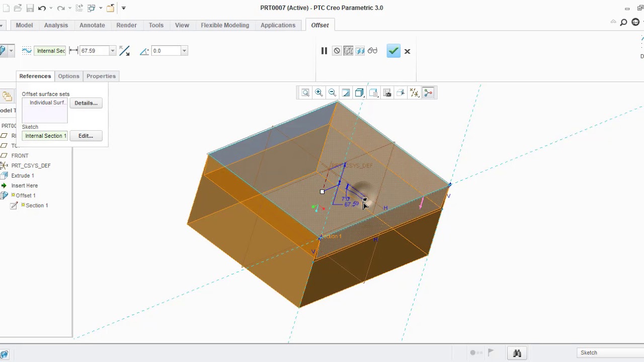Open Saved Orientations view list
Screen dimensions: 644x362
(x=373, y=93)
